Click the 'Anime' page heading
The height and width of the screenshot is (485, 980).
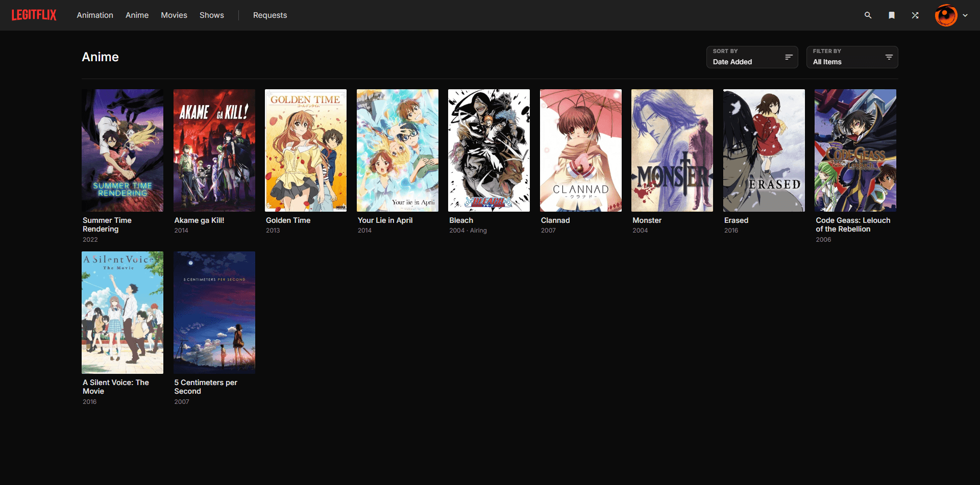pyautogui.click(x=100, y=57)
